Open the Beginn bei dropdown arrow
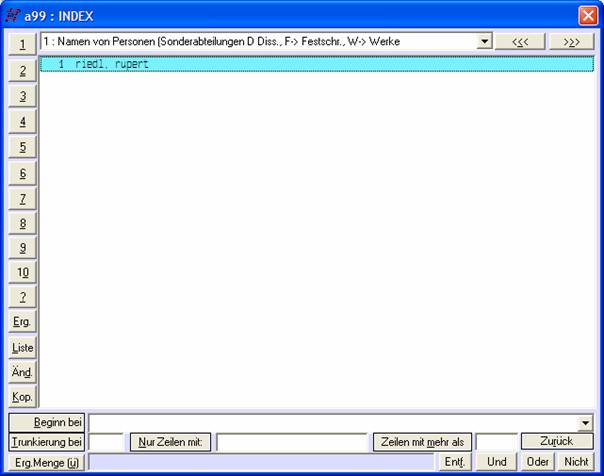The width and height of the screenshot is (604, 476). coord(585,424)
